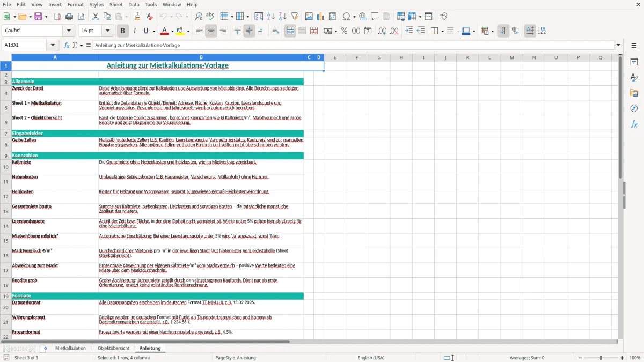
Task: Select column header F
Action: [357, 57]
